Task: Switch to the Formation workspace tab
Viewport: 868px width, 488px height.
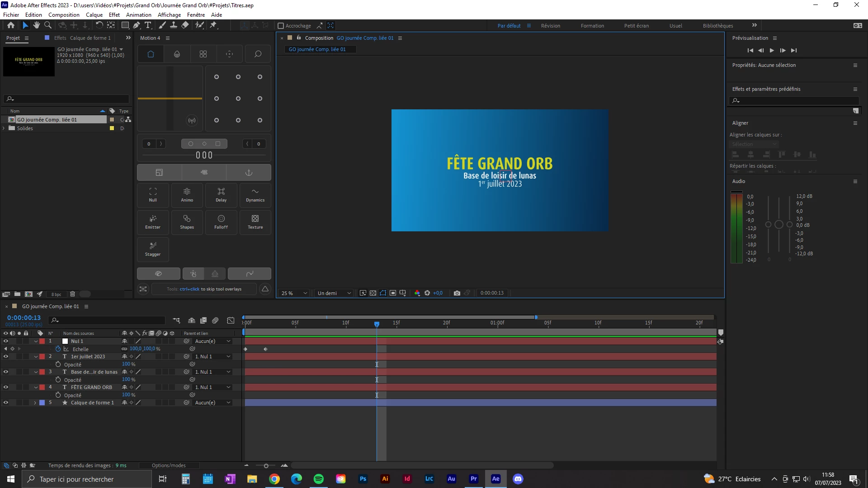Action: (592, 26)
